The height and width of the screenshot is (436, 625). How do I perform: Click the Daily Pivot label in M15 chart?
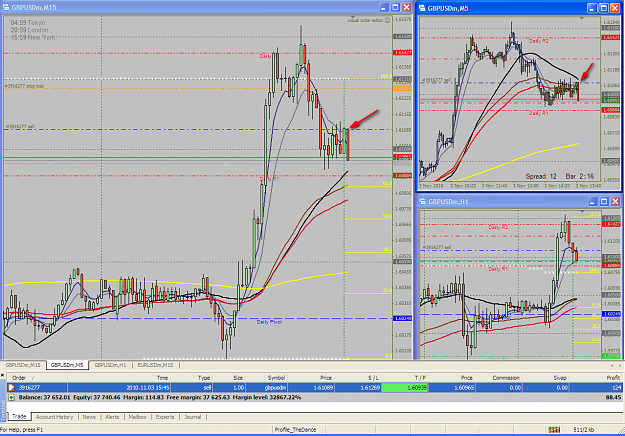(x=269, y=322)
